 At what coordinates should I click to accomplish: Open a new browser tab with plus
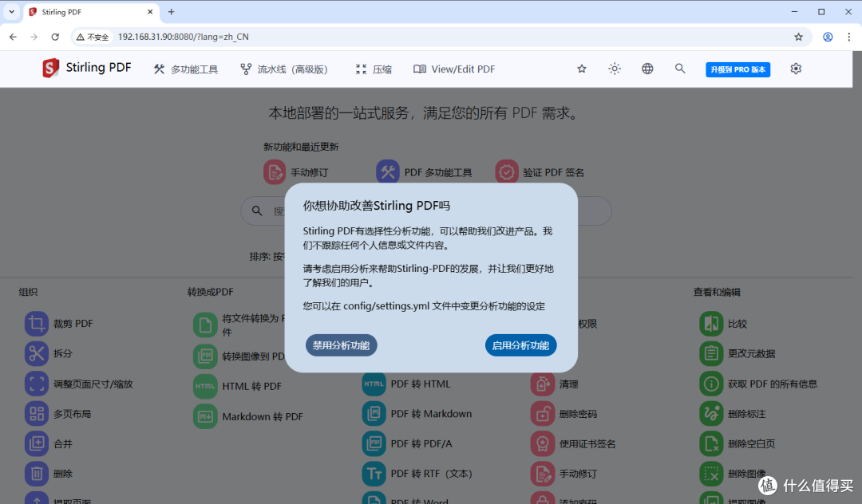tap(171, 11)
